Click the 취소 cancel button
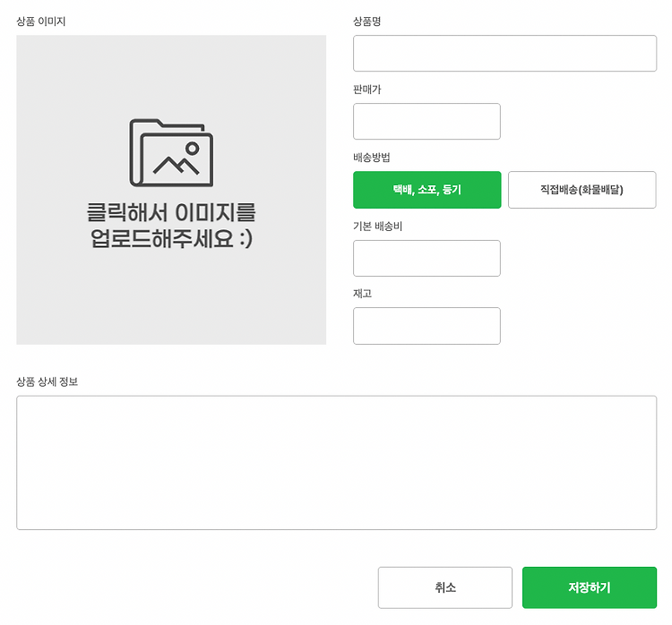 pos(444,587)
